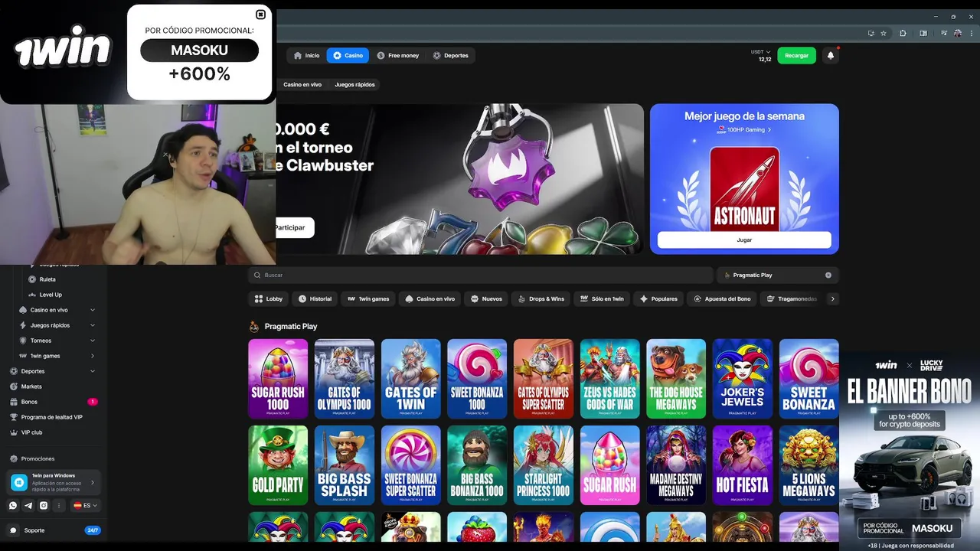Open VIP club in the sidebar

(x=31, y=432)
